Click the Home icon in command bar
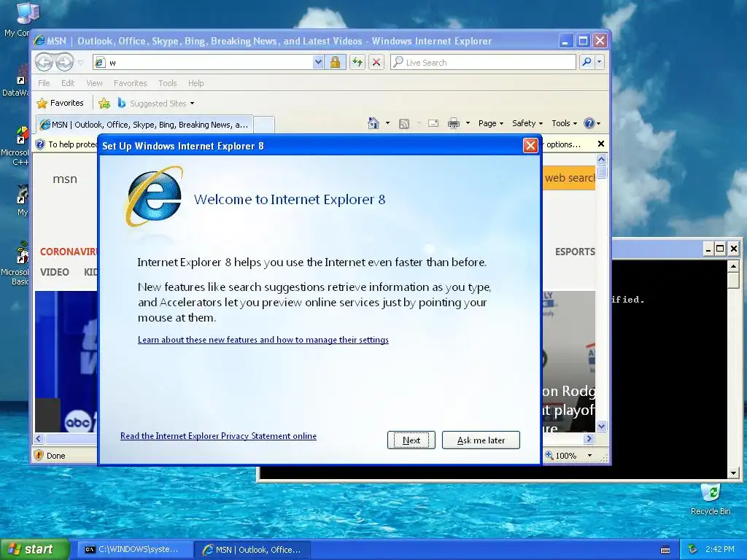This screenshot has height=560, width=747. tap(373, 123)
